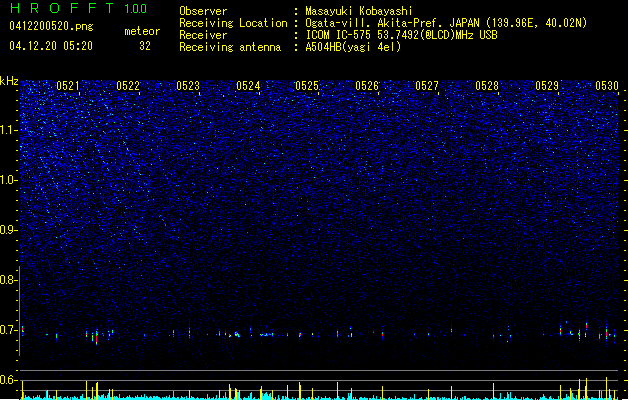629x400 pixels.
Task: Click the 0530 time marker
Action: point(607,85)
